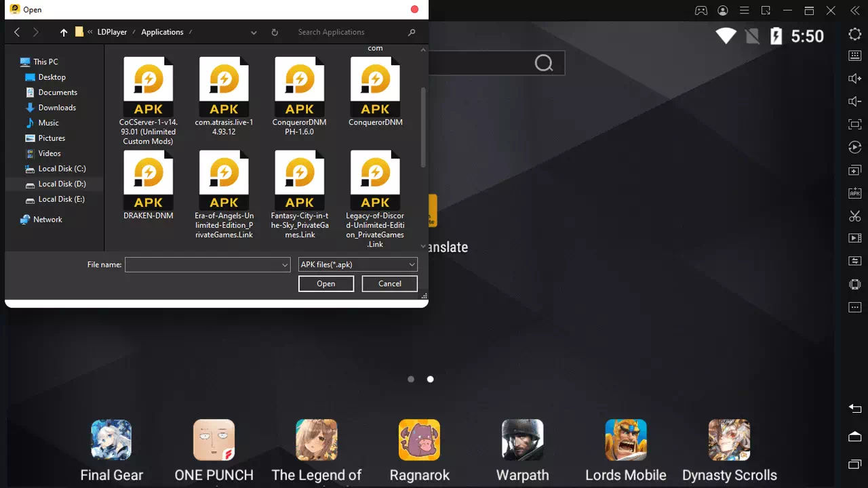The width and height of the screenshot is (868, 488).
Task: Open LDPlayer settings gear in sidebar
Action: point(854,35)
